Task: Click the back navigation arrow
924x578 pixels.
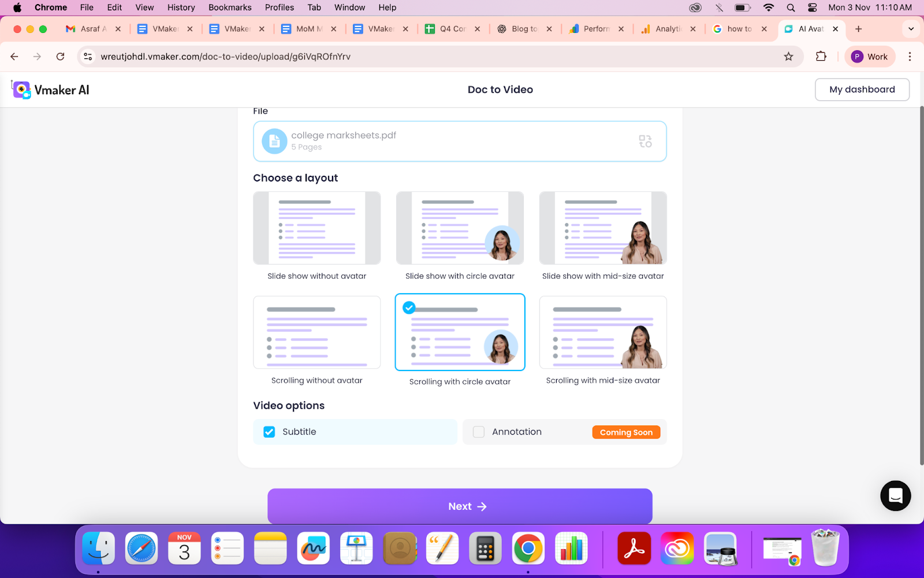Action: [x=14, y=56]
